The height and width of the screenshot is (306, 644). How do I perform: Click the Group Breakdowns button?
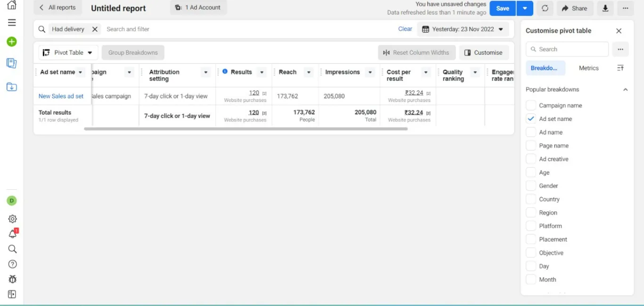133,53
